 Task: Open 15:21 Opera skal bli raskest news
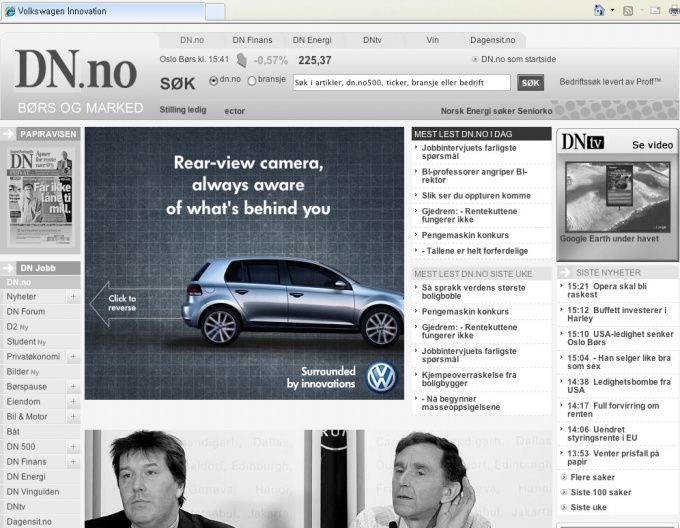click(607, 290)
